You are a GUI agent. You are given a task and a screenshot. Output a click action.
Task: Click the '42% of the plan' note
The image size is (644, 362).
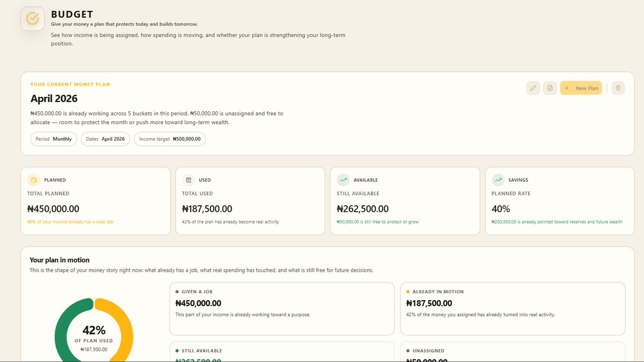click(x=230, y=222)
